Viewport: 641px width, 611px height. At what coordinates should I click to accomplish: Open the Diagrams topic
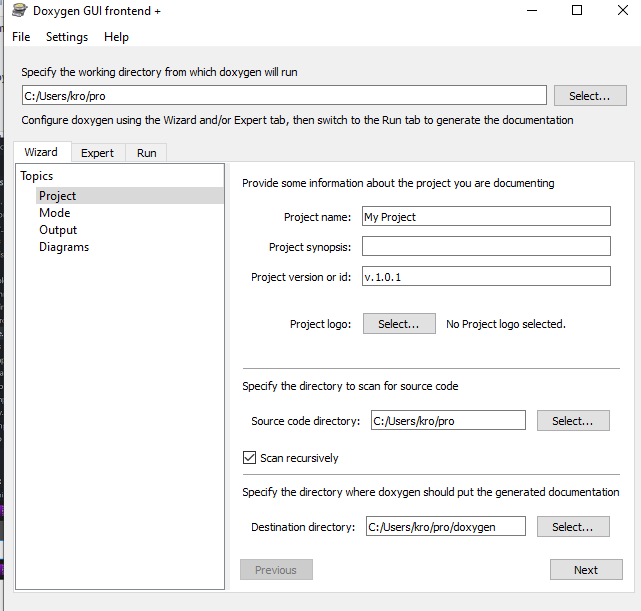point(64,247)
